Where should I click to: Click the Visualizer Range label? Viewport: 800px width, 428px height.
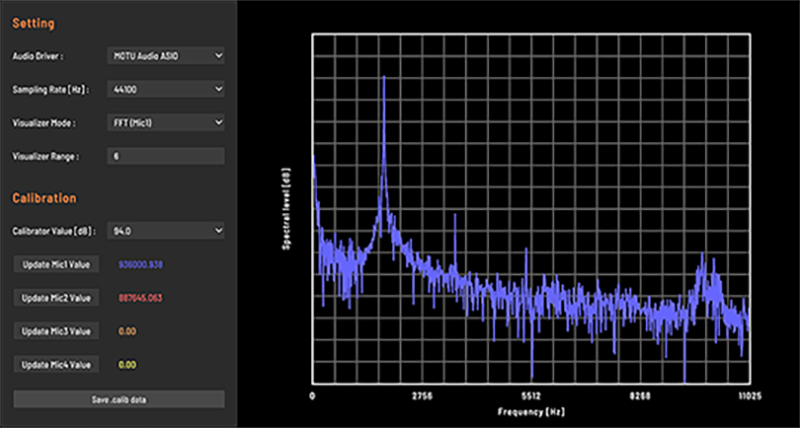click(x=45, y=157)
